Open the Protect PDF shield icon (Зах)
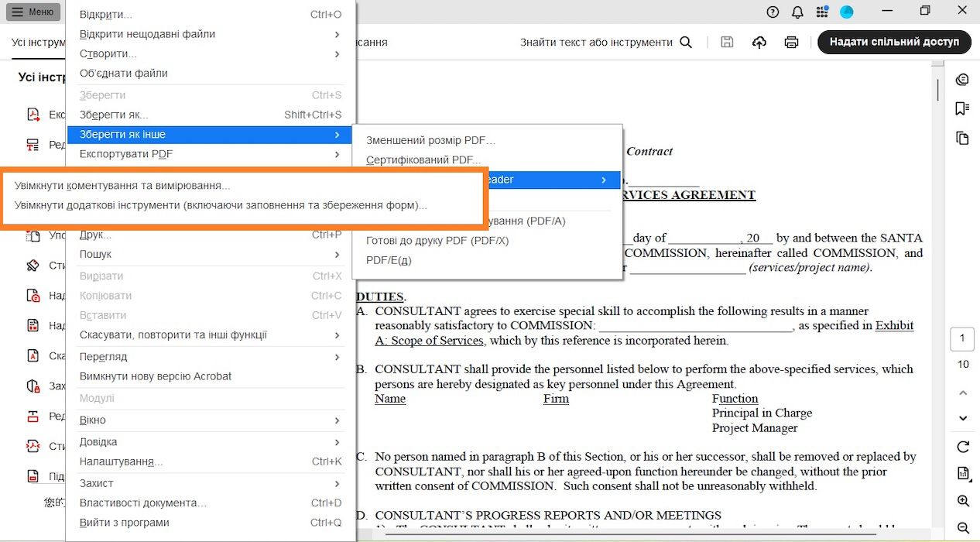Image resolution: width=980 pixels, height=542 pixels. (x=33, y=386)
